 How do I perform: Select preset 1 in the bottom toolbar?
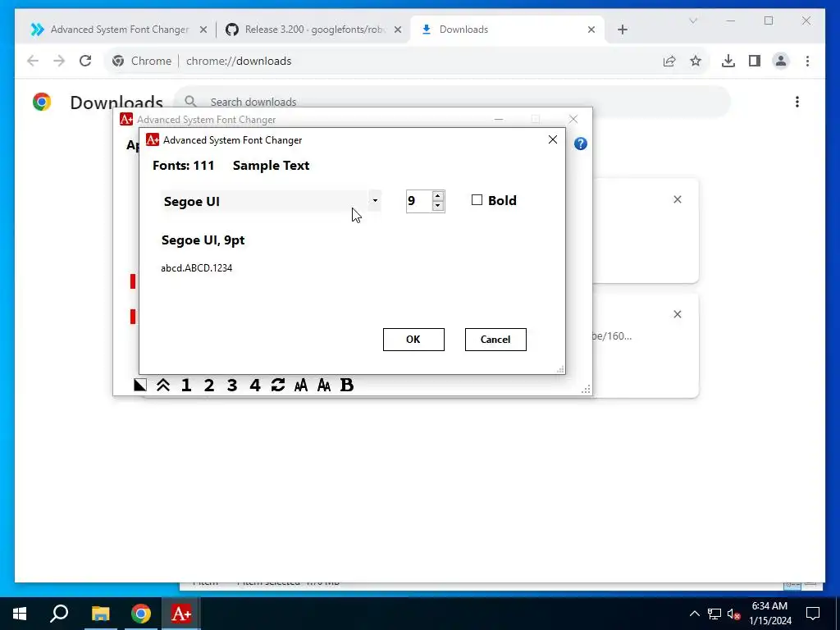point(186,385)
